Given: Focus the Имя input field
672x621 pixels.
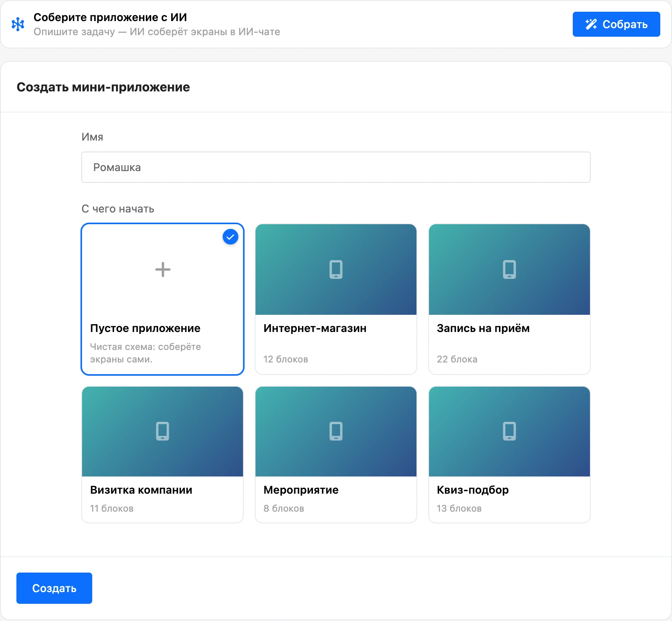Looking at the screenshot, I should (336, 167).
